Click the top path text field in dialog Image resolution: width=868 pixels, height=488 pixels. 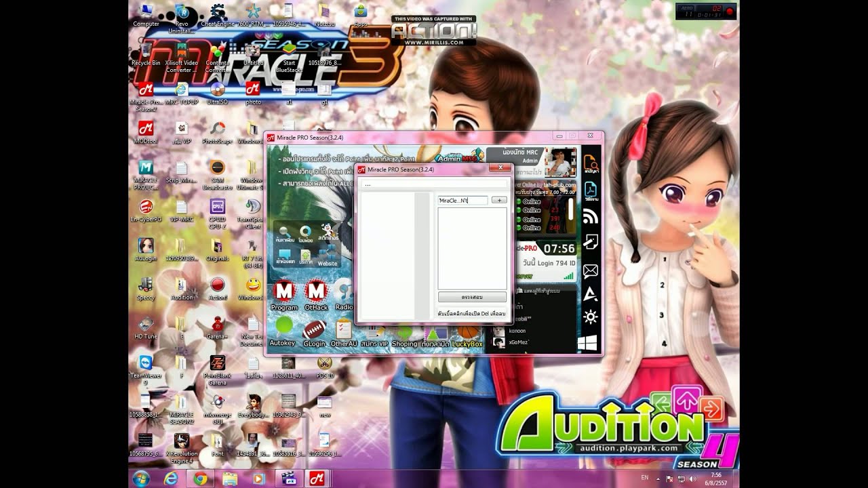pyautogui.click(x=435, y=184)
